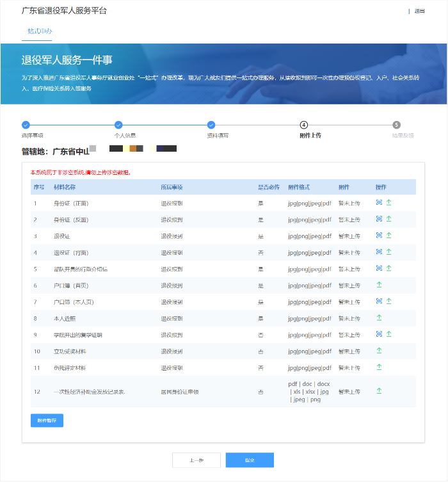Log out via 退出 link
The width and height of the screenshot is (448, 482).
[419, 11]
